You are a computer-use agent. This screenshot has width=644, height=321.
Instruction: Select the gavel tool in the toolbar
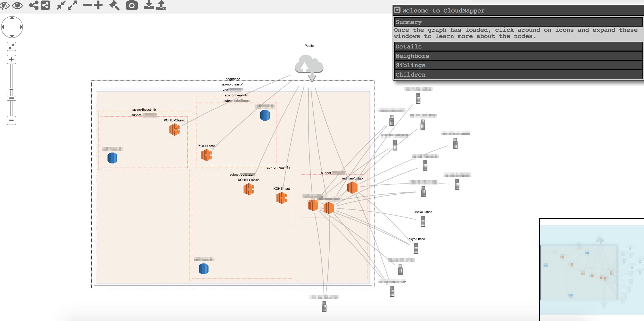point(114,5)
